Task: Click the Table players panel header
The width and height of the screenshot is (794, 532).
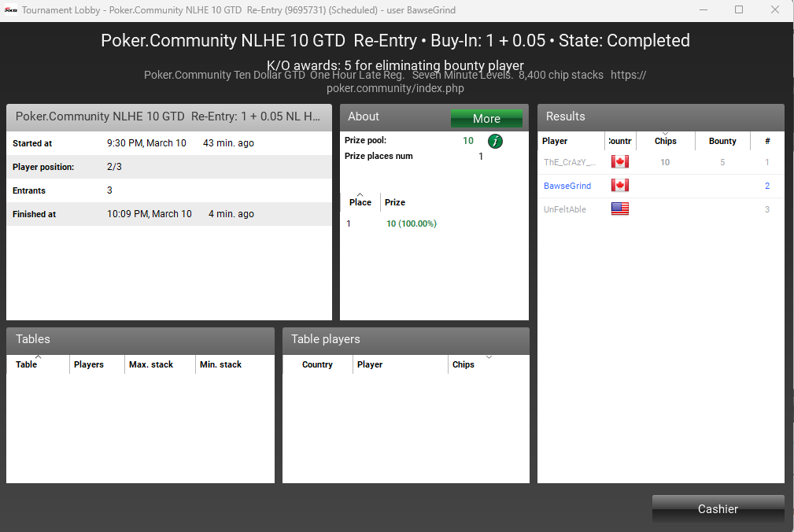Action: click(x=405, y=340)
